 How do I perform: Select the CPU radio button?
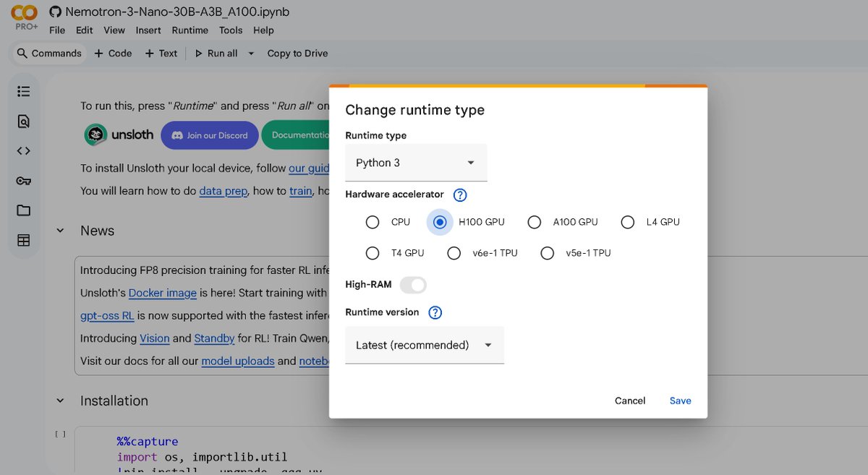pos(373,222)
